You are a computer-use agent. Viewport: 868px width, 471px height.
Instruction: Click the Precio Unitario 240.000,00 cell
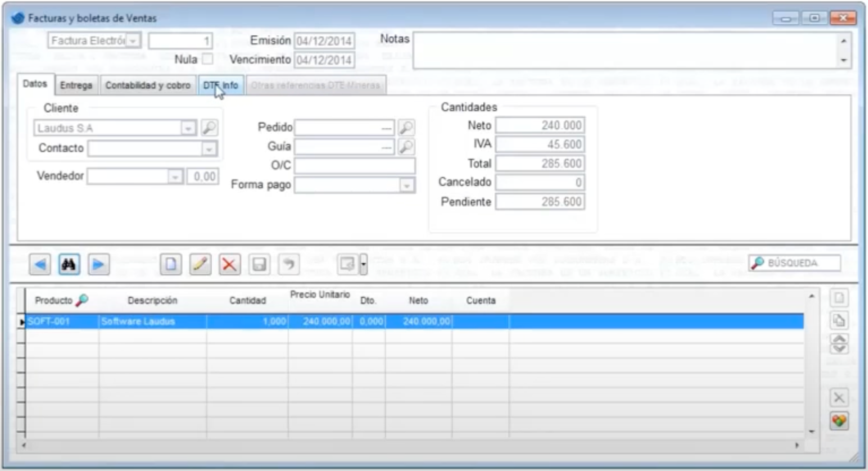pos(320,322)
